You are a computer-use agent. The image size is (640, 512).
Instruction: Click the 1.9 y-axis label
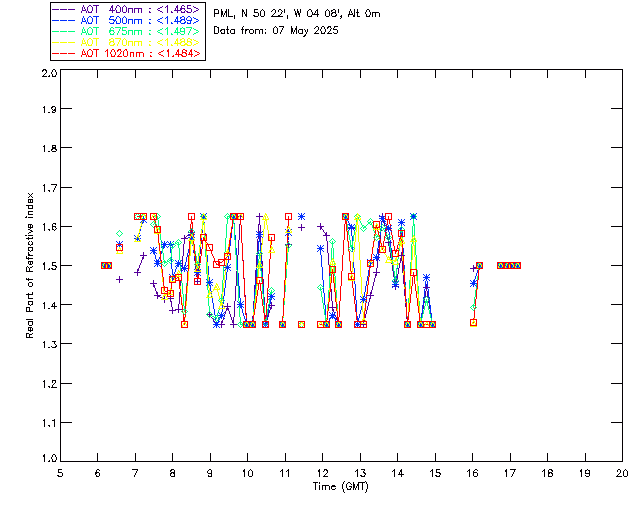(x=49, y=109)
